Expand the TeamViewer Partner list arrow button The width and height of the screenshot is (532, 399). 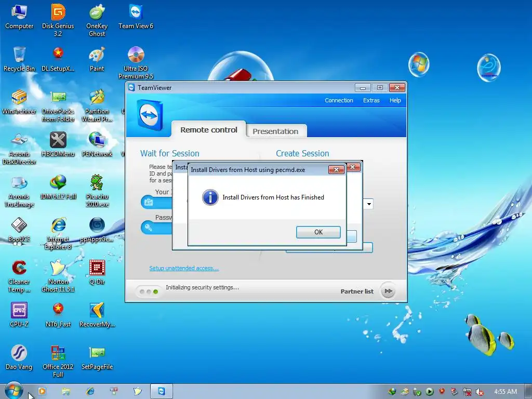[388, 291]
